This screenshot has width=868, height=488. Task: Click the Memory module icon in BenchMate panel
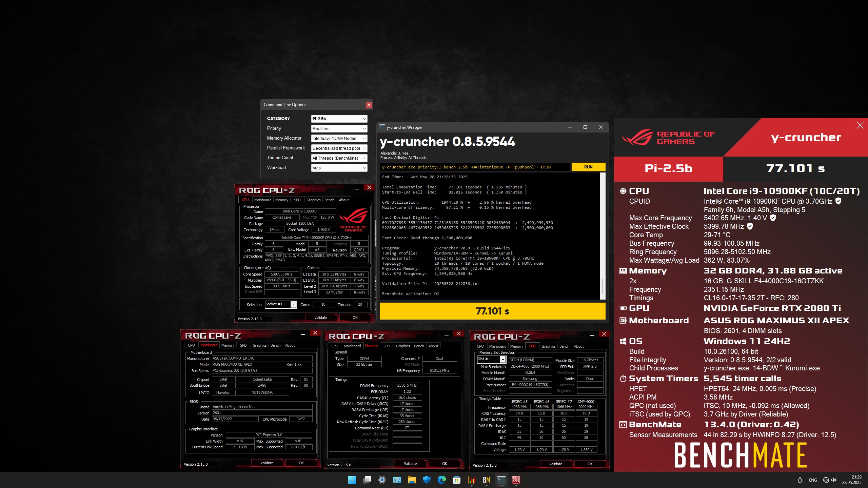coord(623,271)
